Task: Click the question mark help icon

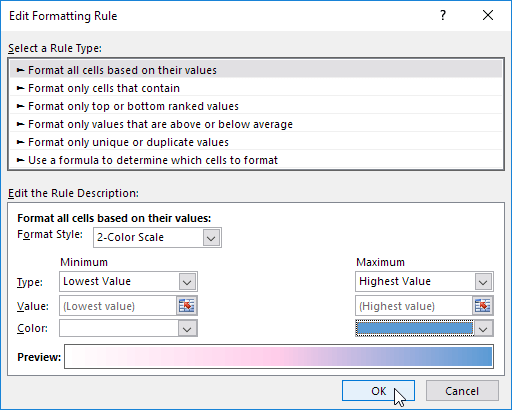Action: (x=443, y=15)
